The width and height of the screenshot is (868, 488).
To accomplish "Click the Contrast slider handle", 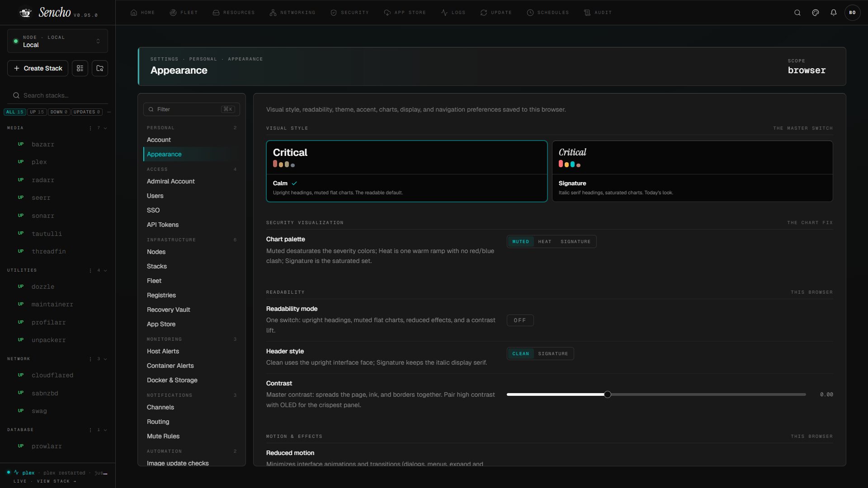I will [608, 395].
